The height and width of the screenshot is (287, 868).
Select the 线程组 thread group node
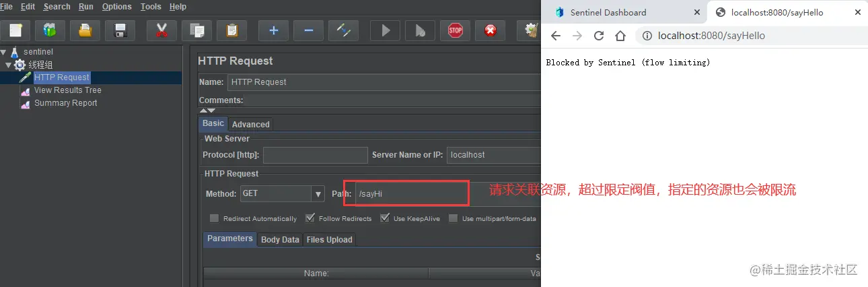(40, 65)
